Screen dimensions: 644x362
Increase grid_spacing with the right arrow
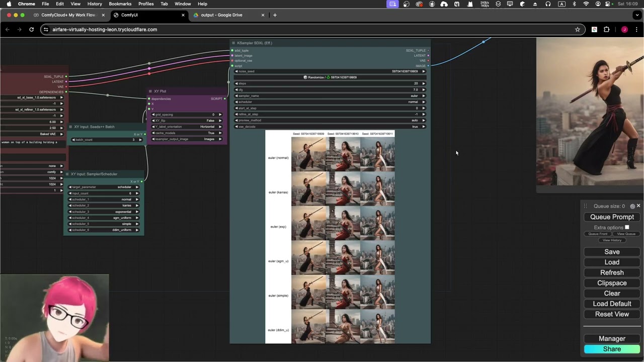coord(219,115)
